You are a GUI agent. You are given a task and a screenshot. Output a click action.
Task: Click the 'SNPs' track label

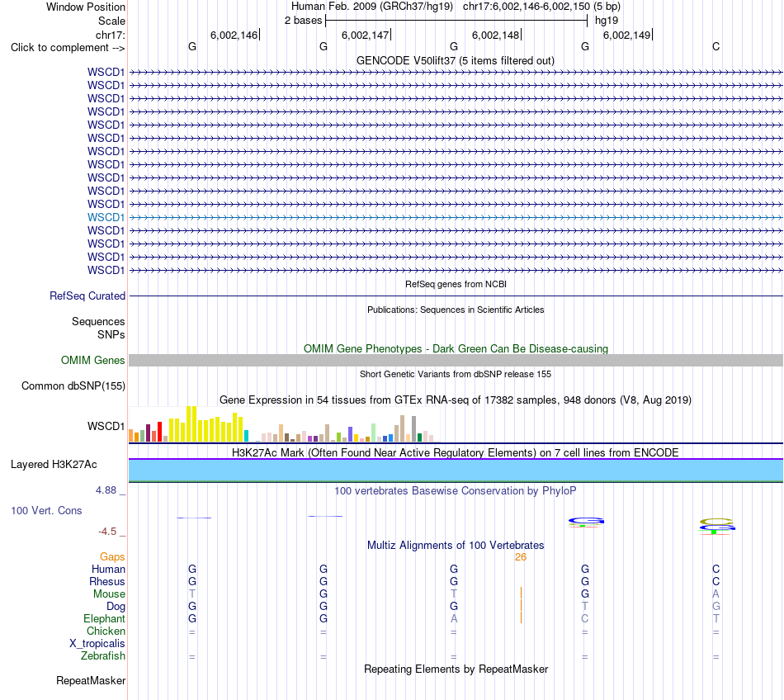pyautogui.click(x=111, y=334)
